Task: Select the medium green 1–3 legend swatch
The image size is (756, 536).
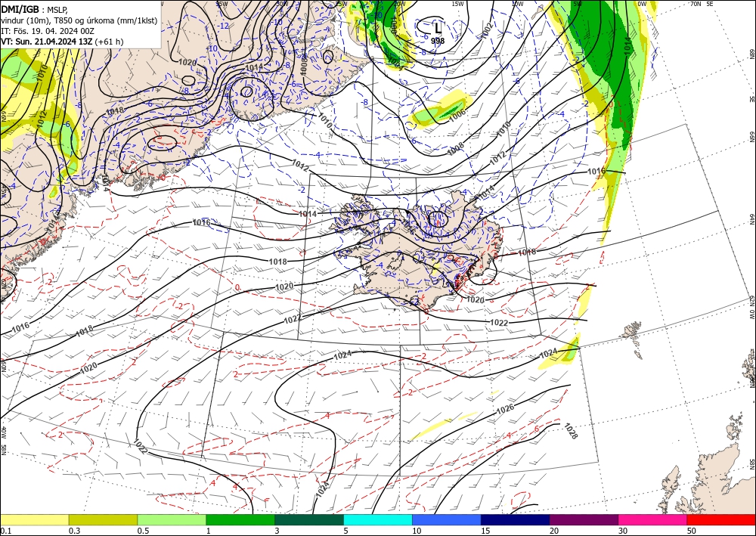Action: click(240, 519)
